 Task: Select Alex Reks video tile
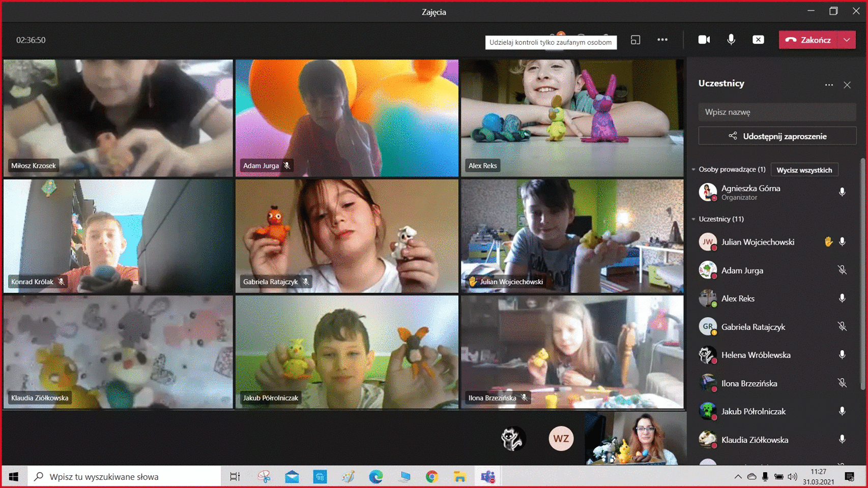pos(572,118)
